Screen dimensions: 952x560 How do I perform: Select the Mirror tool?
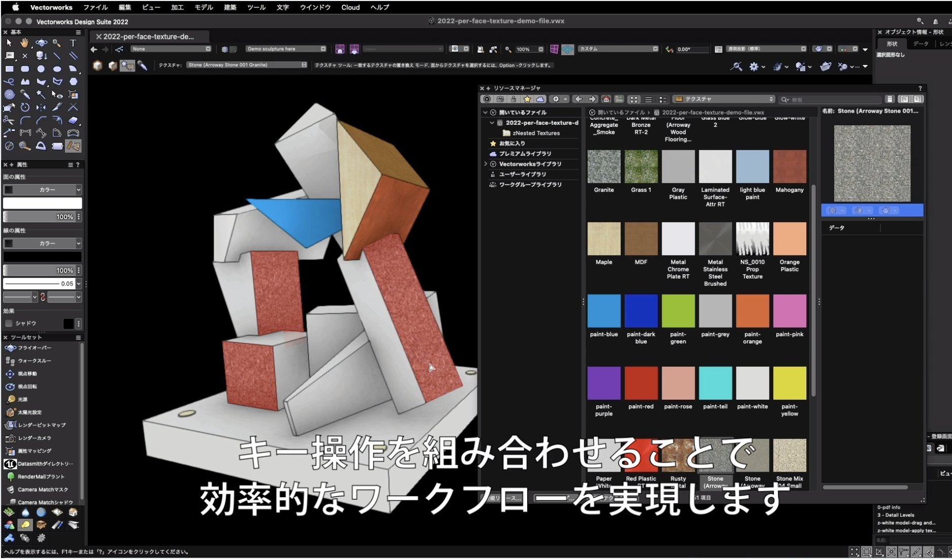(41, 107)
